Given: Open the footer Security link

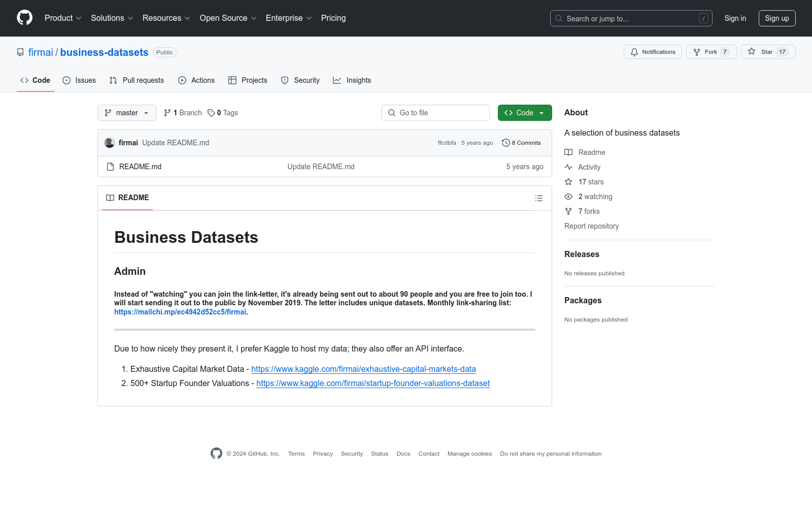Looking at the screenshot, I should coord(352,454).
